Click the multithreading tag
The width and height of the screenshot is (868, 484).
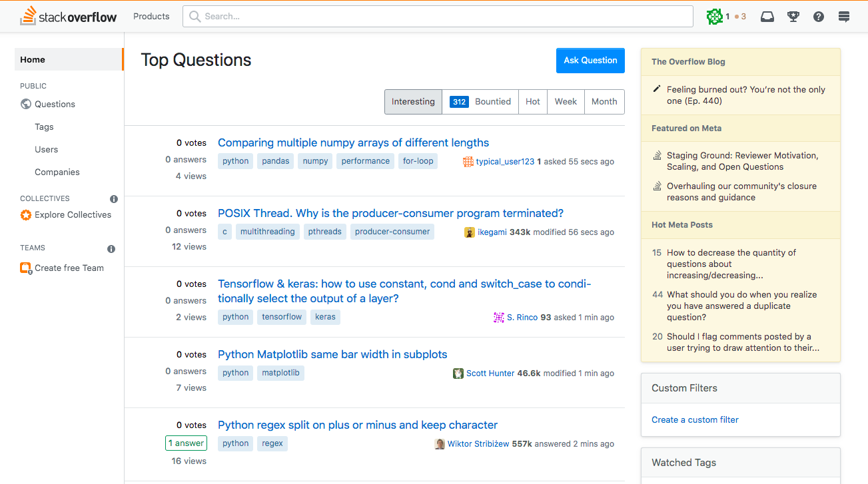(267, 232)
